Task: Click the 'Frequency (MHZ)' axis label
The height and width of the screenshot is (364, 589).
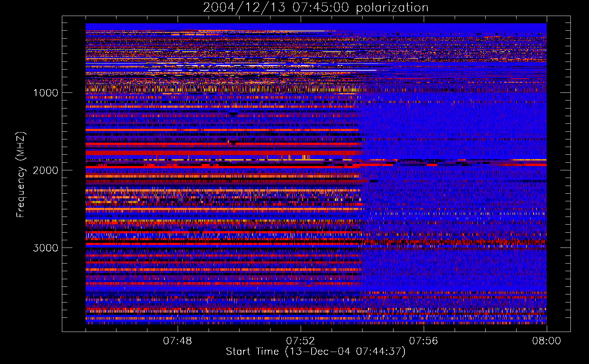Action: pos(21,175)
